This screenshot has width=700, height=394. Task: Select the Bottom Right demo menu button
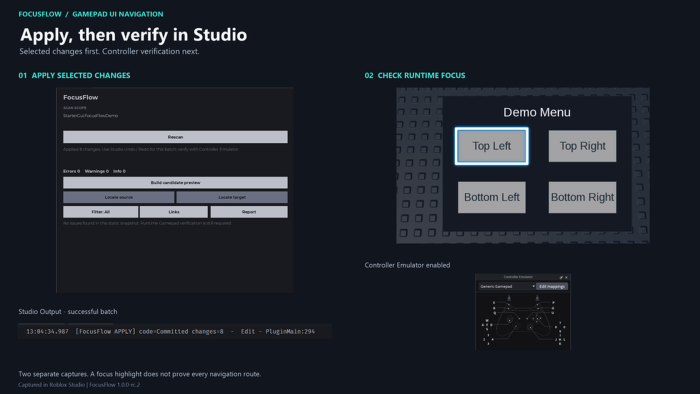[582, 197]
